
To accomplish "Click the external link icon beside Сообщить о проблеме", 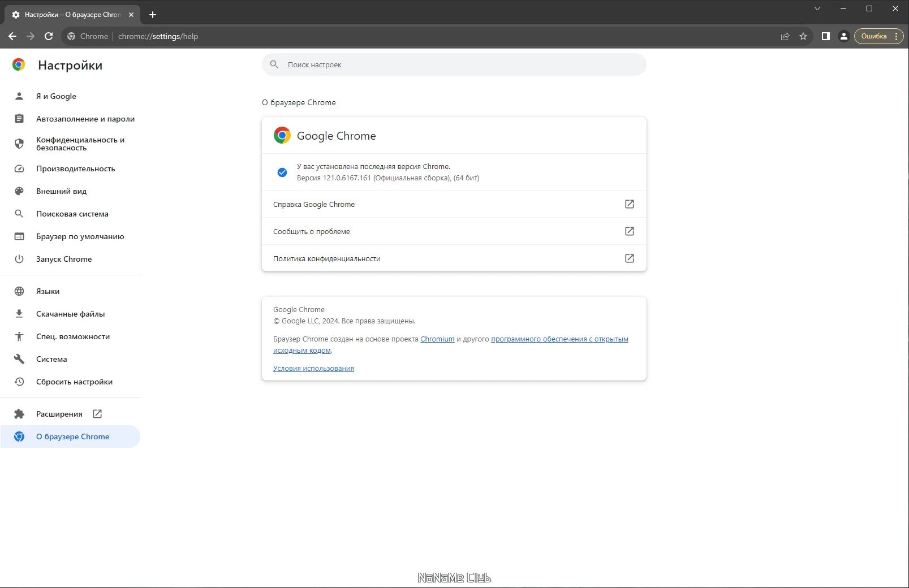I will 630,231.
